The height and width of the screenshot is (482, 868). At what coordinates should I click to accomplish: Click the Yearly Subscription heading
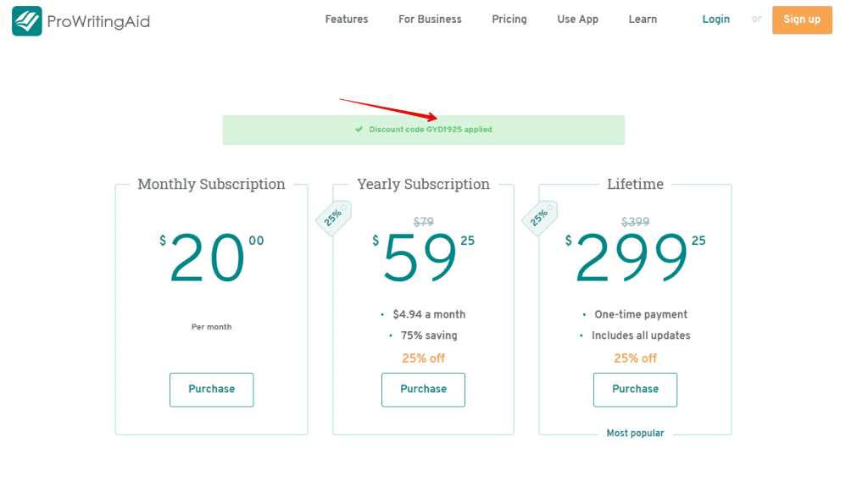tap(423, 184)
